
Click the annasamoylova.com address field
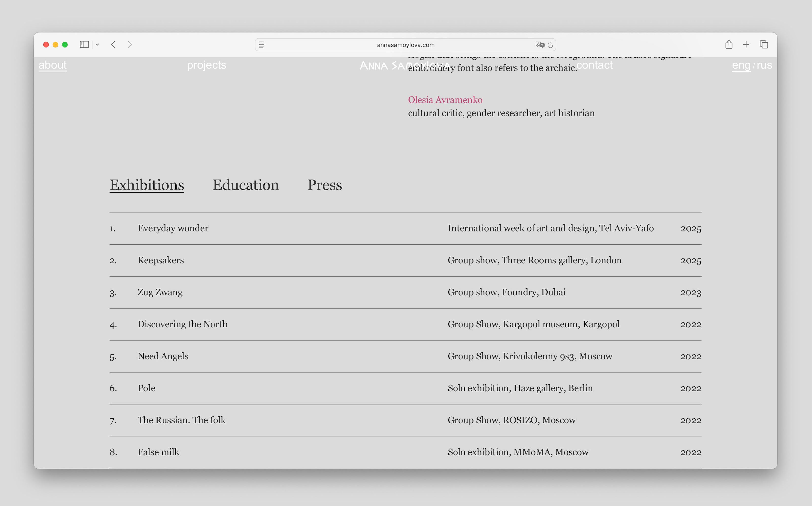click(x=405, y=45)
